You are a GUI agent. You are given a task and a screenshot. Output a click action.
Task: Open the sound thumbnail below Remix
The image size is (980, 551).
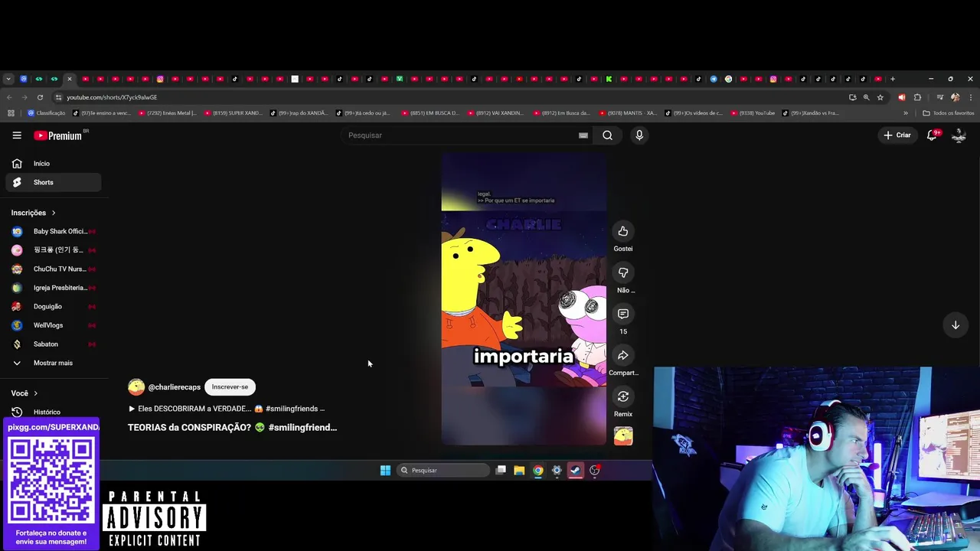point(623,436)
